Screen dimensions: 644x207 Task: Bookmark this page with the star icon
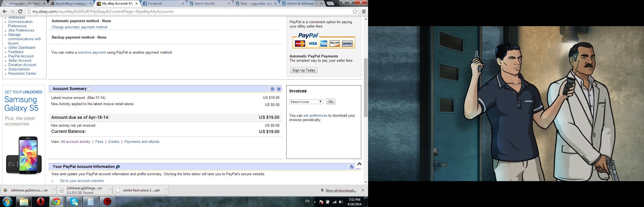coord(355,11)
